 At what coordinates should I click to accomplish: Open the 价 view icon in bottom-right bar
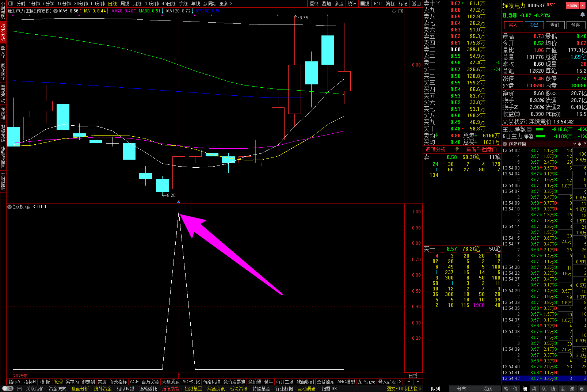(x=515, y=389)
